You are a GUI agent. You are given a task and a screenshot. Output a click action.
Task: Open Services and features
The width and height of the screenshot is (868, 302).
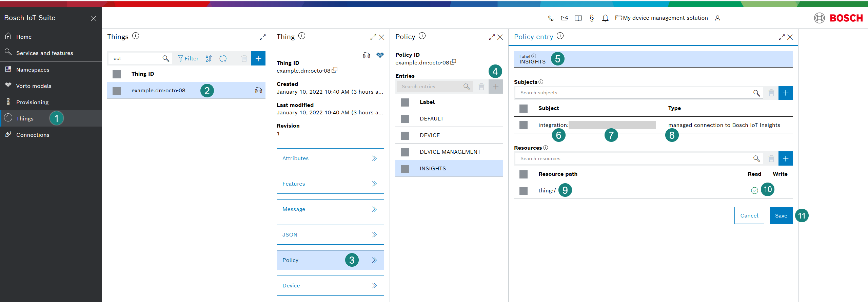[51, 53]
